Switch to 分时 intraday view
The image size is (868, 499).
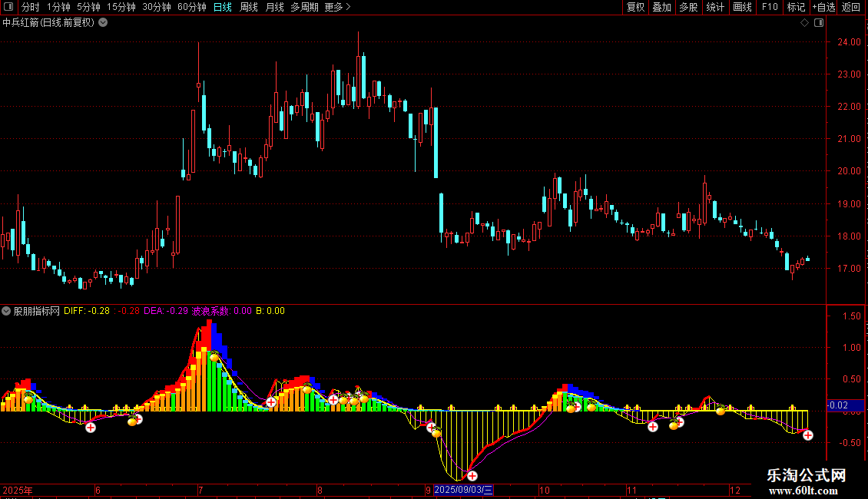click(x=31, y=7)
